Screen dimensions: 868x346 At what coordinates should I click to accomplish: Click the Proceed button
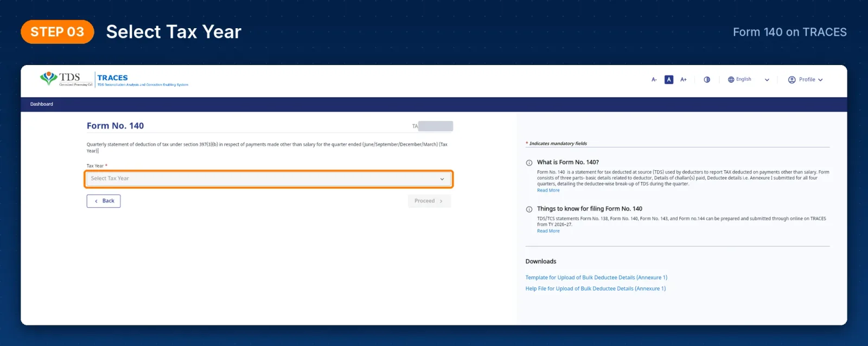click(x=429, y=201)
